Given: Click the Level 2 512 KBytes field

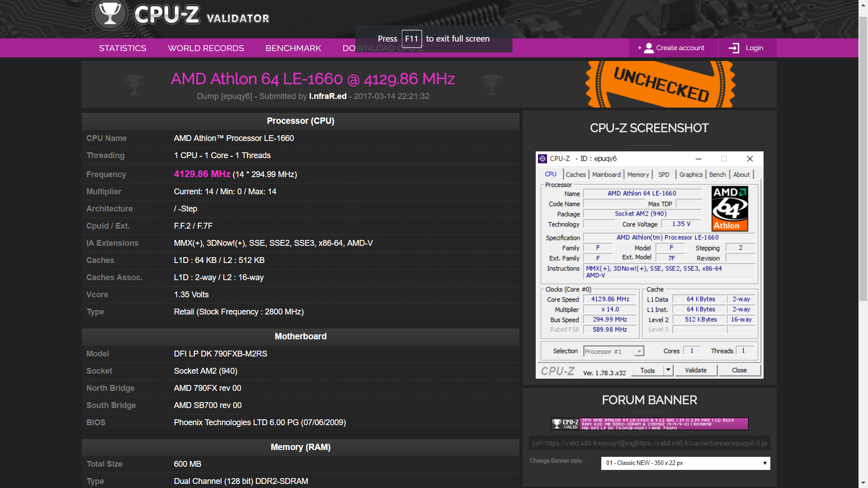Looking at the screenshot, I should [700, 319].
